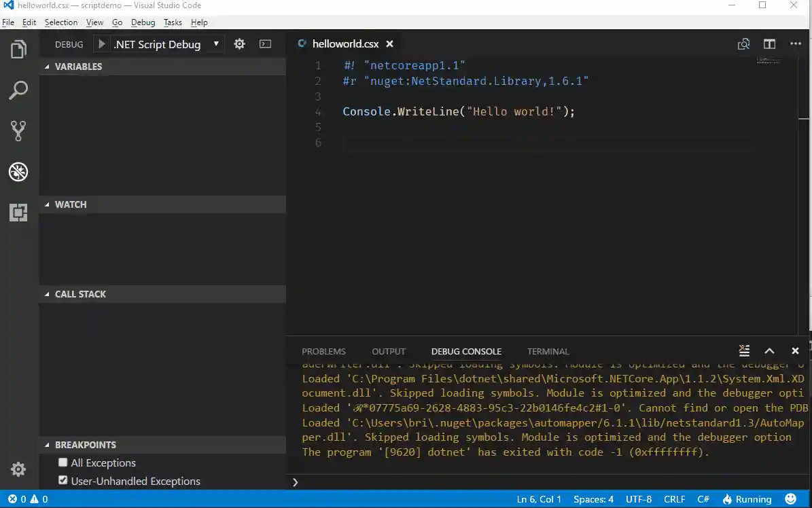This screenshot has width=812, height=508.
Task: Split the editor with split icon
Action: [769, 44]
